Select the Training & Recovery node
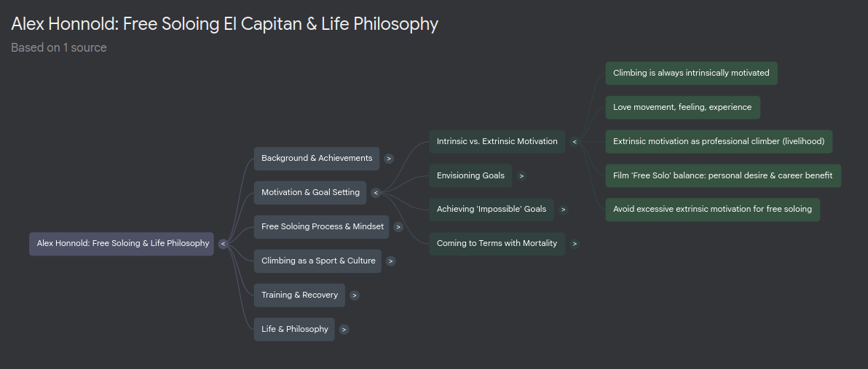 coord(299,295)
